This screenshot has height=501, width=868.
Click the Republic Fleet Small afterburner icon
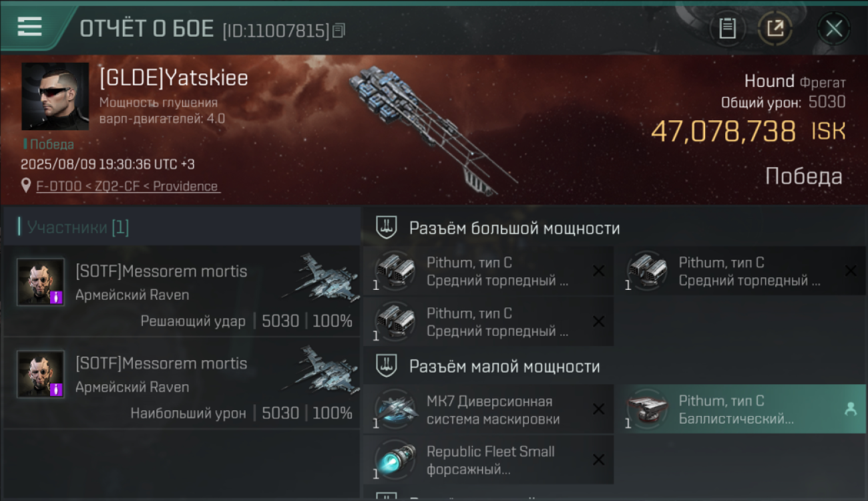[x=394, y=459]
